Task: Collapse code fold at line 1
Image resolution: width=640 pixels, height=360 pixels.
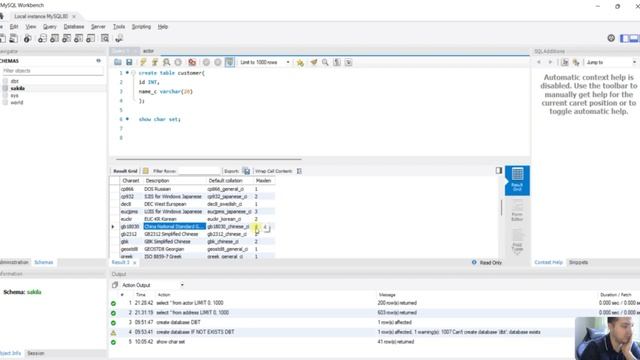Action: click(x=133, y=73)
